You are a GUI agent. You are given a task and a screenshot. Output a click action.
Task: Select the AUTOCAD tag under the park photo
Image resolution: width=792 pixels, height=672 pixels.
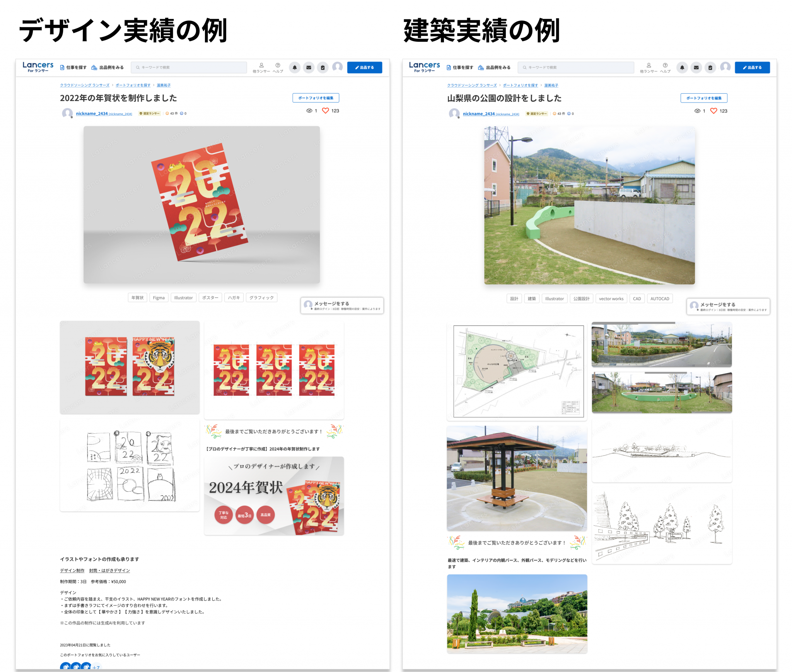point(659,299)
